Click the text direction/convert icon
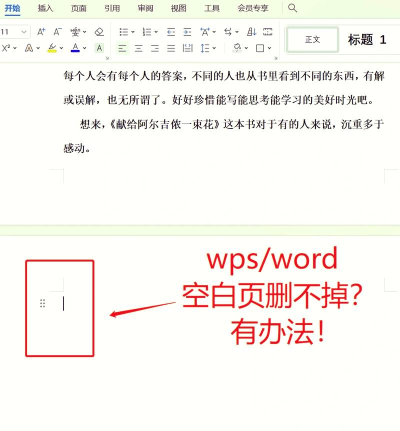This screenshot has width=400, height=431. 228,32
